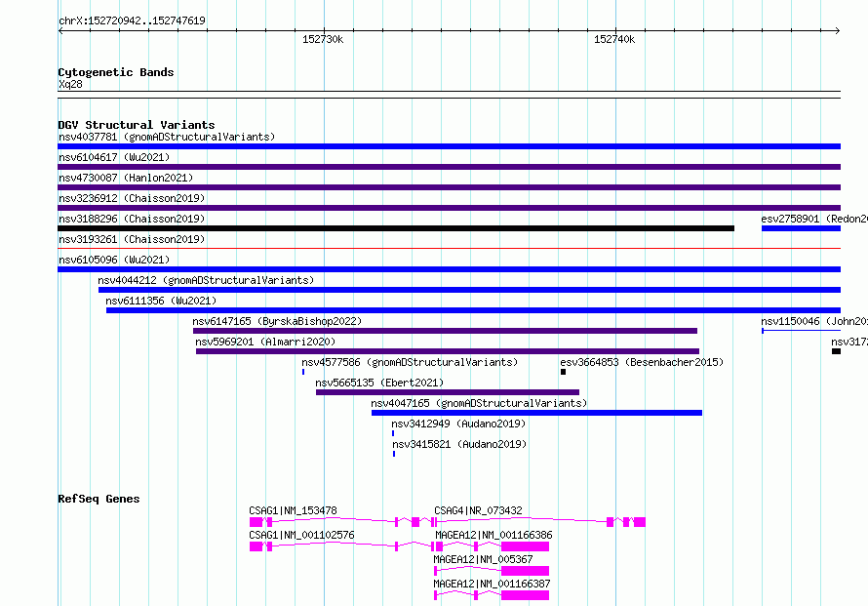Open the nsv4730087 (Hanlon2021) variant
The height and width of the screenshot is (606, 868).
[x=126, y=178]
